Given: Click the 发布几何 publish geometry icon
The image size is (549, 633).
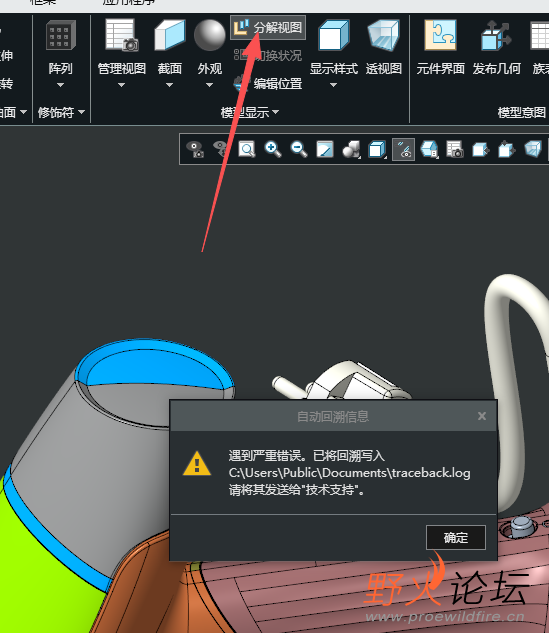Looking at the screenshot, I should click(x=496, y=36).
